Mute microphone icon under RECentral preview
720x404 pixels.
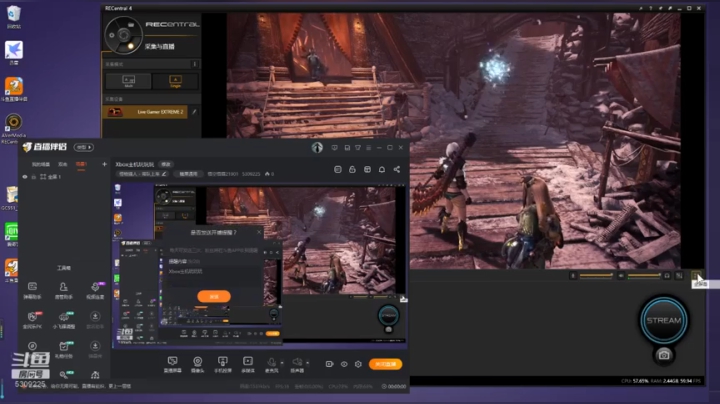coord(573,275)
